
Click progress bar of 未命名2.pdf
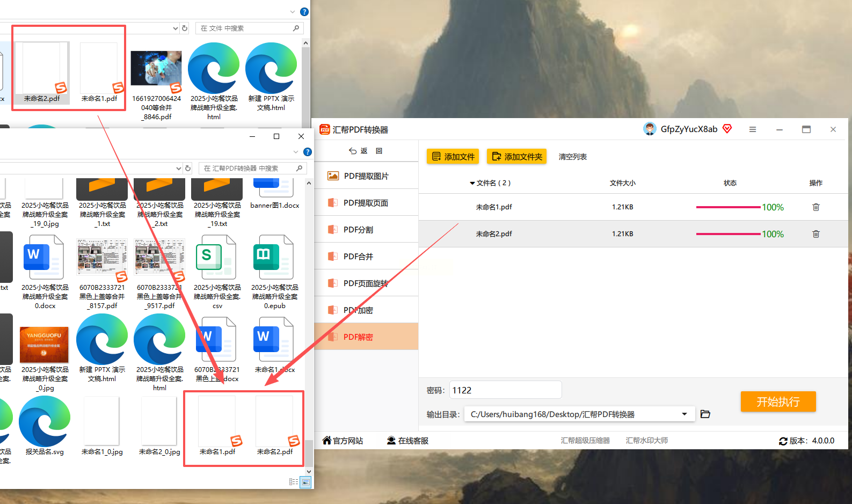[729, 234]
